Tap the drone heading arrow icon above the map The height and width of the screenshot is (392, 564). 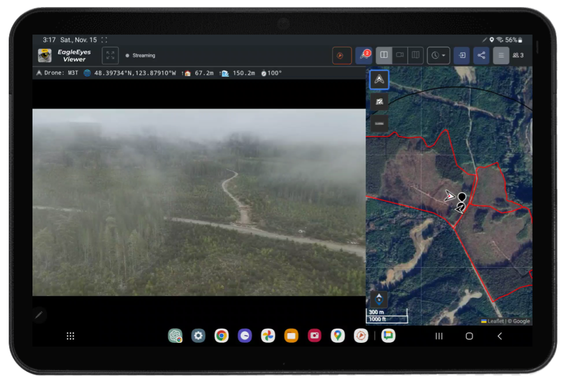(379, 79)
